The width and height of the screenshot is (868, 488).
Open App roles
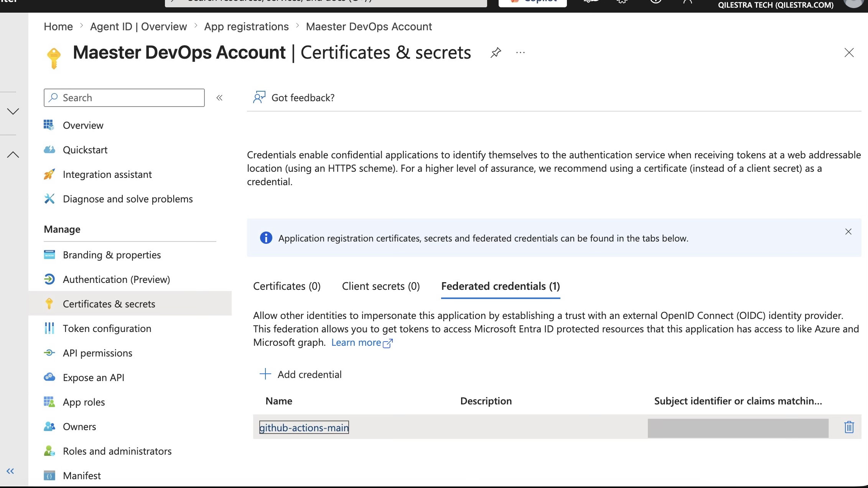pos(84,402)
